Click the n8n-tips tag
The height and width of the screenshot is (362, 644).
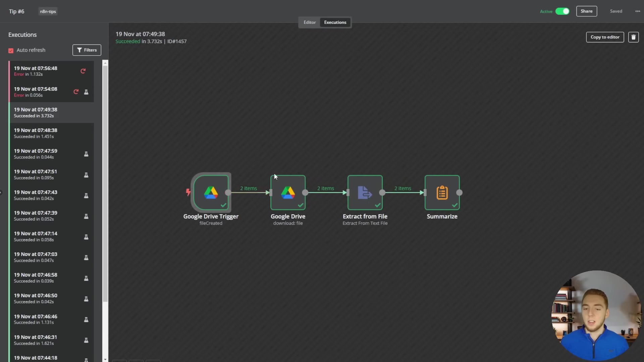[x=48, y=11]
